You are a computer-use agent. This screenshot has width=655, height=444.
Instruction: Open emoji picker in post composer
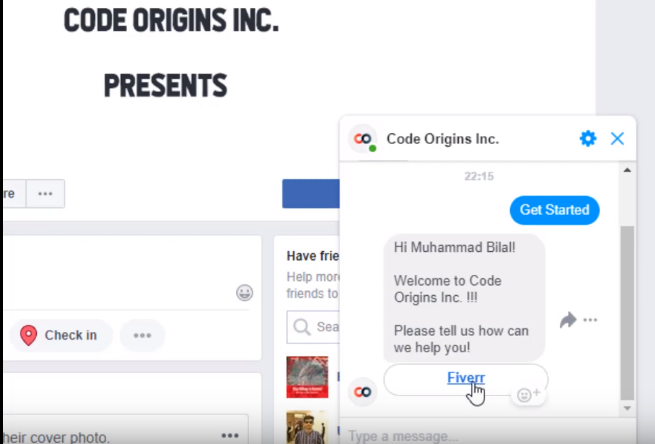point(244,293)
